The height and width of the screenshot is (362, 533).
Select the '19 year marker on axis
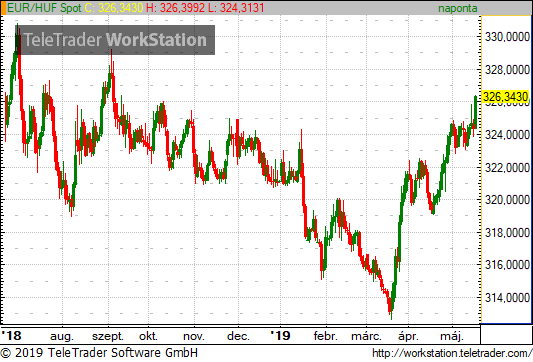280,335
